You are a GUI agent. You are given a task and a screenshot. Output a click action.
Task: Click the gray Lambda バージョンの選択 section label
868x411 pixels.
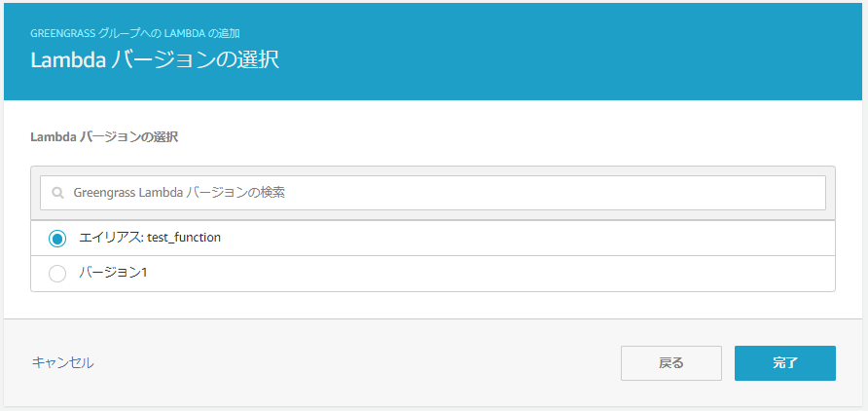pos(104,137)
